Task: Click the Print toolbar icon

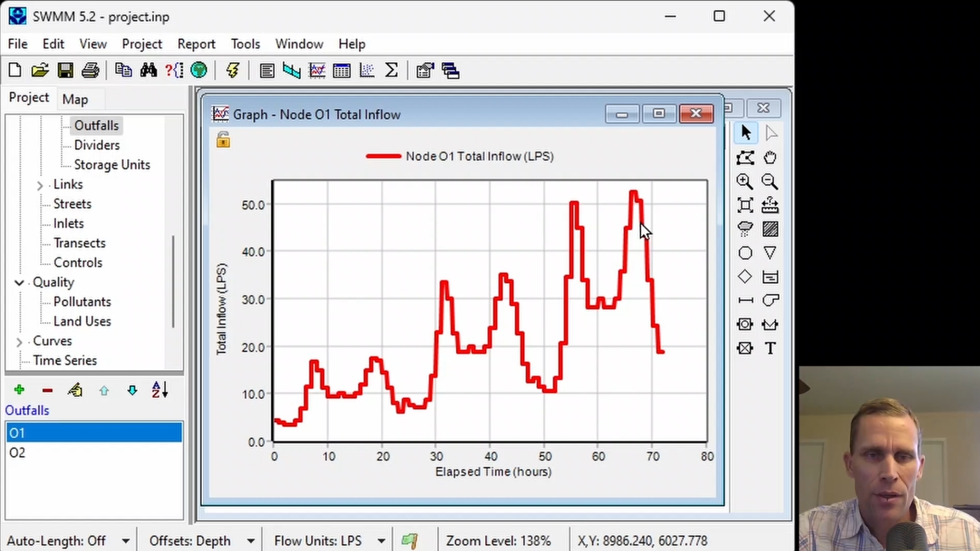Action: 90,71
